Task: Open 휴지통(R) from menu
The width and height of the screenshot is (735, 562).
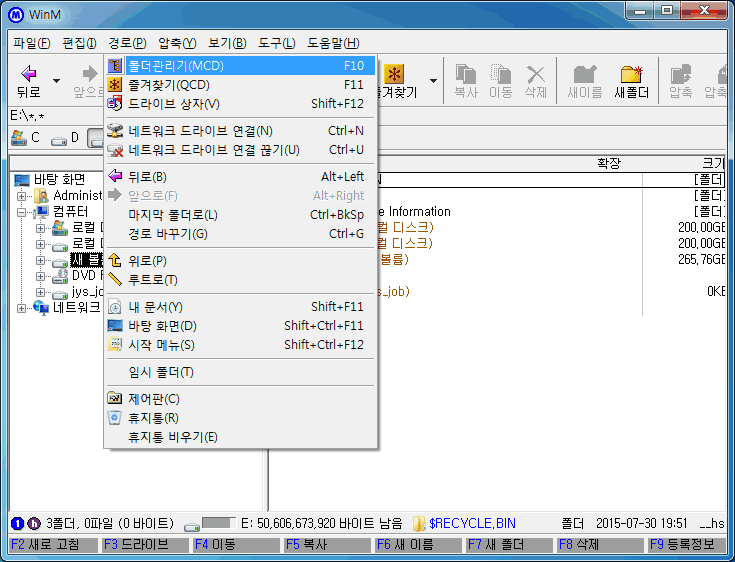Action: click(x=240, y=418)
